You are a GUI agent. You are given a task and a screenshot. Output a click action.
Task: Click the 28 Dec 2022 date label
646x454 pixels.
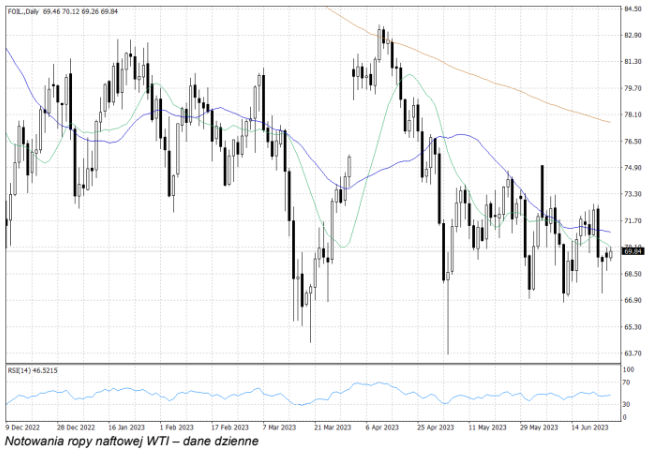(x=76, y=427)
